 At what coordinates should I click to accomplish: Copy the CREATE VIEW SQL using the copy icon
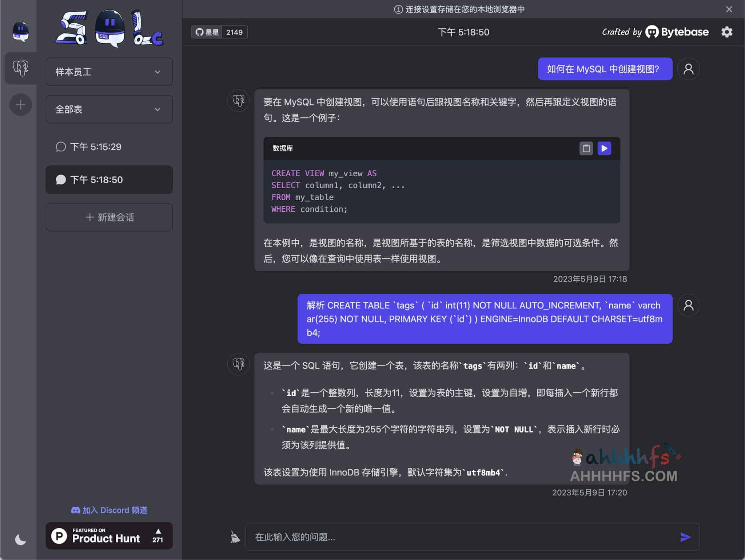coord(586,148)
